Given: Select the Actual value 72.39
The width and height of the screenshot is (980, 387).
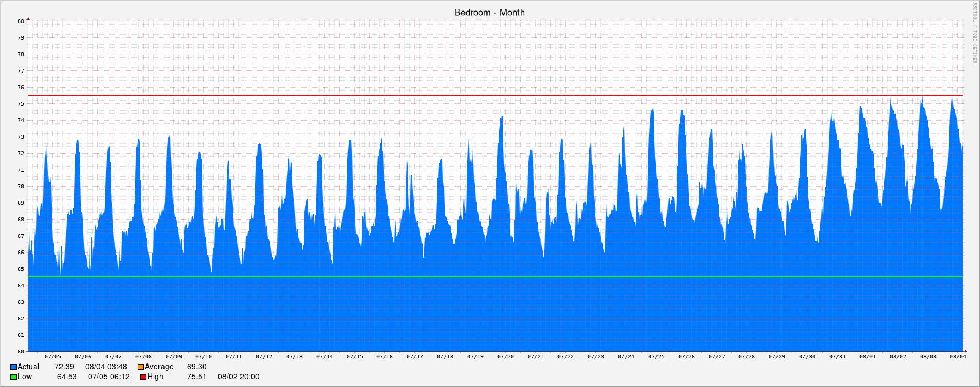Looking at the screenshot, I should tap(64, 367).
